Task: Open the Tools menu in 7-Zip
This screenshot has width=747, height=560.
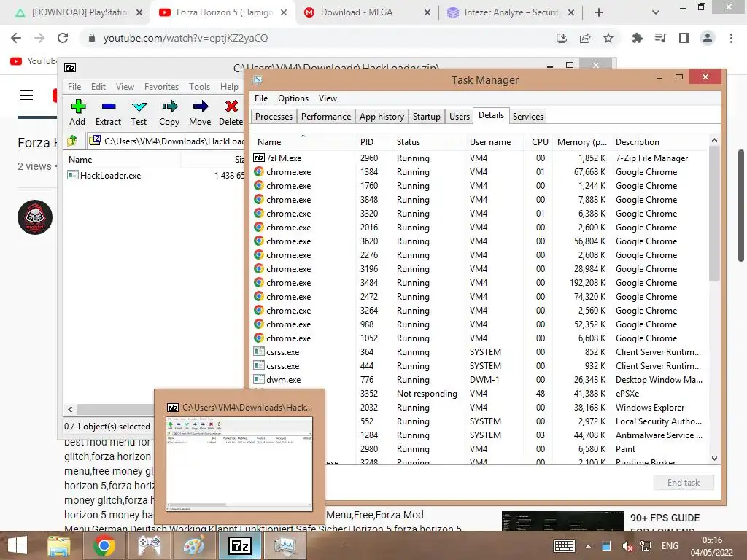Action: (x=199, y=87)
